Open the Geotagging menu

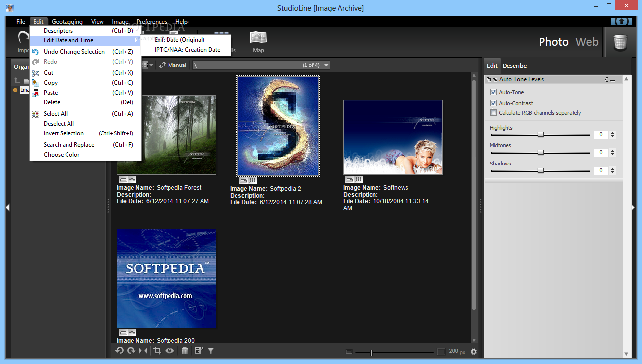point(67,22)
